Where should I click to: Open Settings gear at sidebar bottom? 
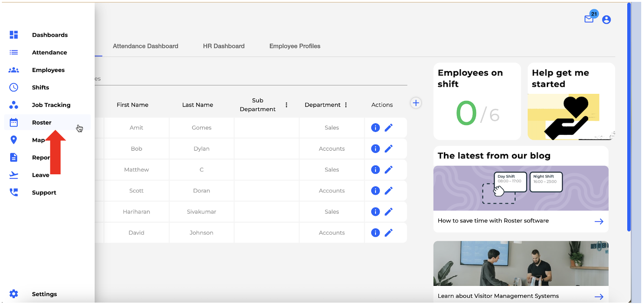coord(14,294)
